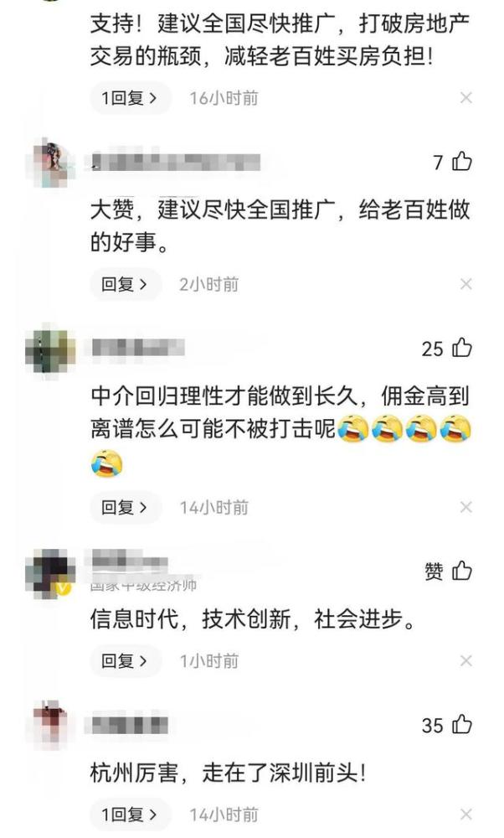This screenshot has height=838, width=504.
Task: Open the blurred username above 信息时代 comment
Action: point(130,561)
